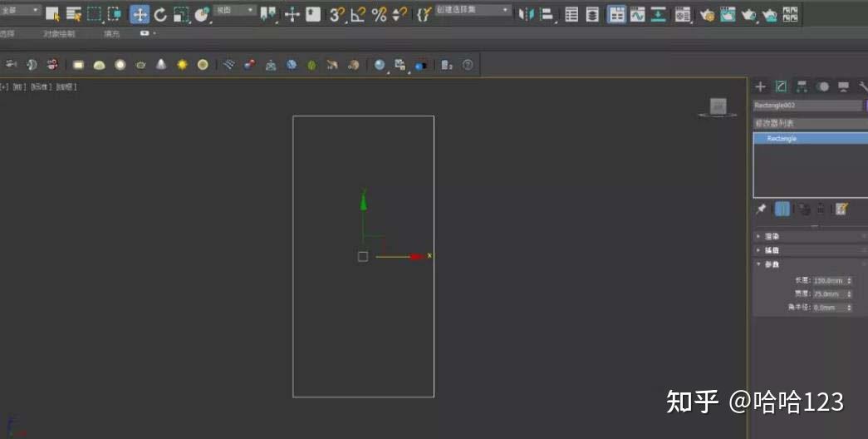The height and width of the screenshot is (439, 868).
Task: Open the Curve Editor
Action: tap(637, 14)
